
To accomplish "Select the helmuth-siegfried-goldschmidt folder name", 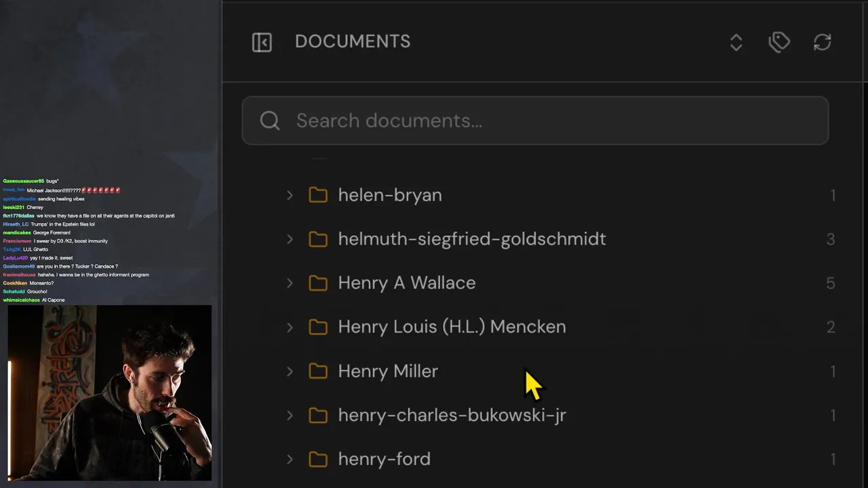I will [471, 239].
